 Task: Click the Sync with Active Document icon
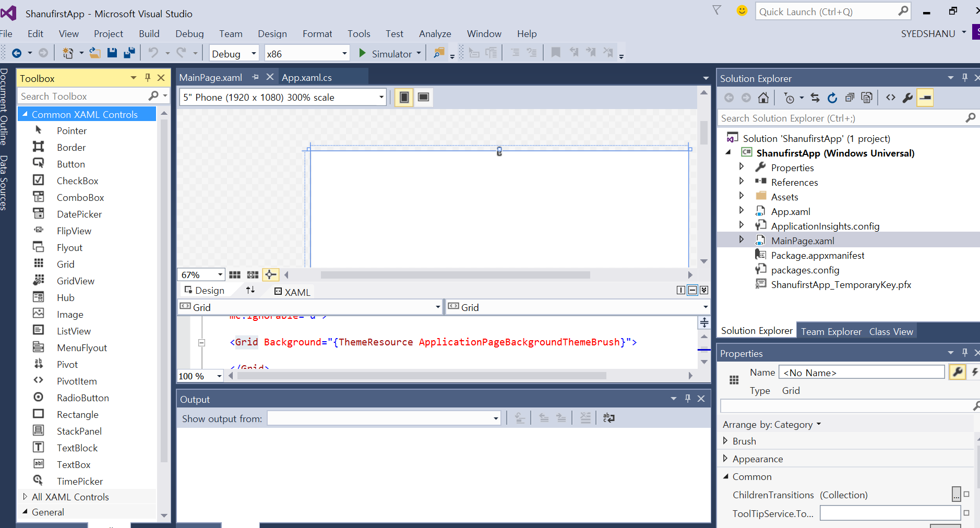815,98
